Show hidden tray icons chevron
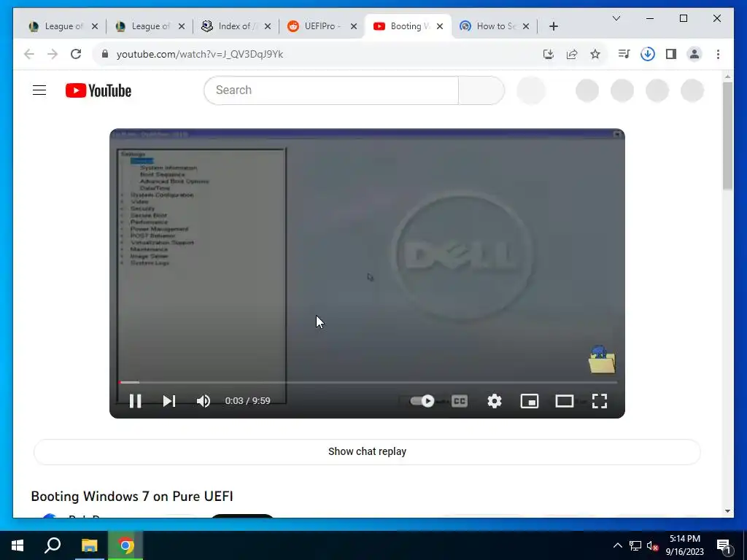Screen dimensions: 747x560 pos(617,545)
